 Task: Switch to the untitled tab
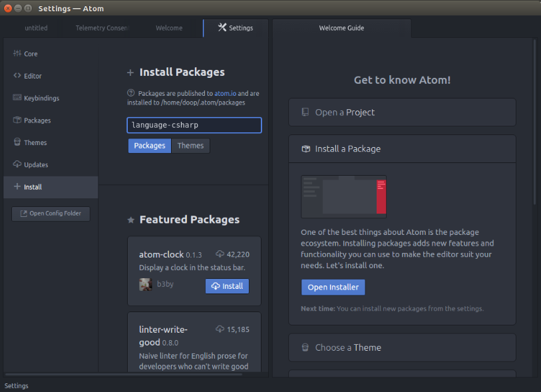pyautogui.click(x=36, y=28)
